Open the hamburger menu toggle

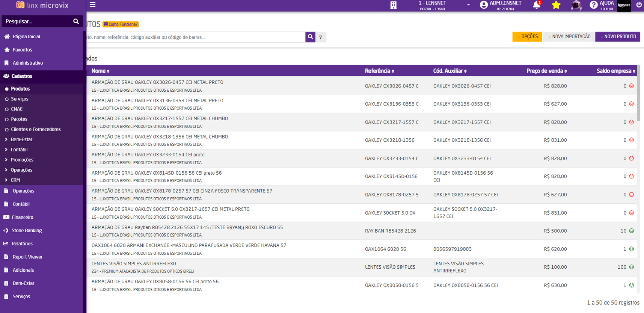coord(92,5)
